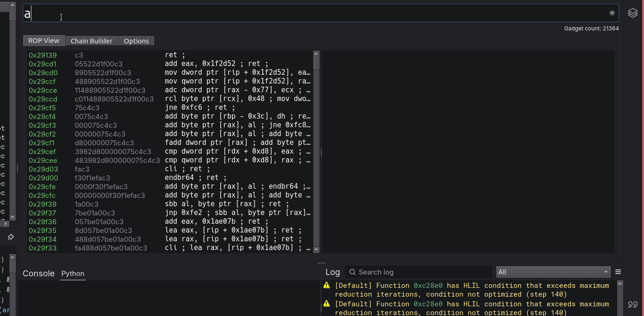The height and width of the screenshot is (316, 644).
Task: Click the pin icon on the left sidebar
Action: click(x=10, y=237)
